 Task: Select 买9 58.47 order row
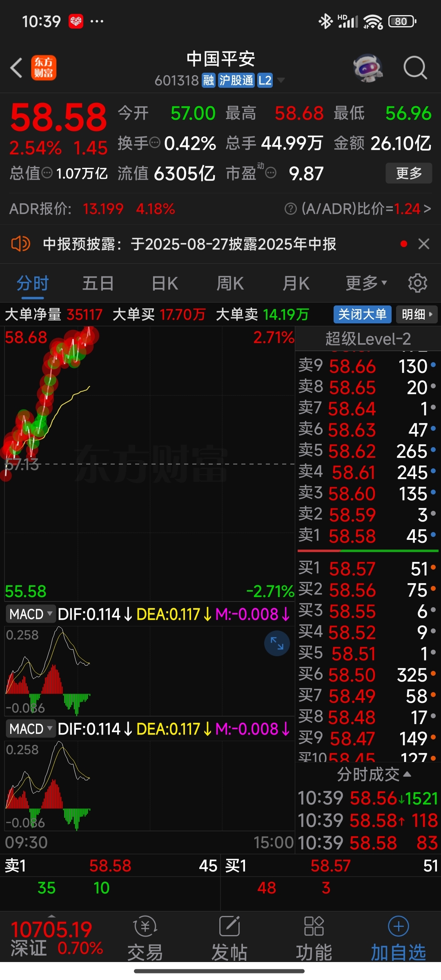pos(367,738)
